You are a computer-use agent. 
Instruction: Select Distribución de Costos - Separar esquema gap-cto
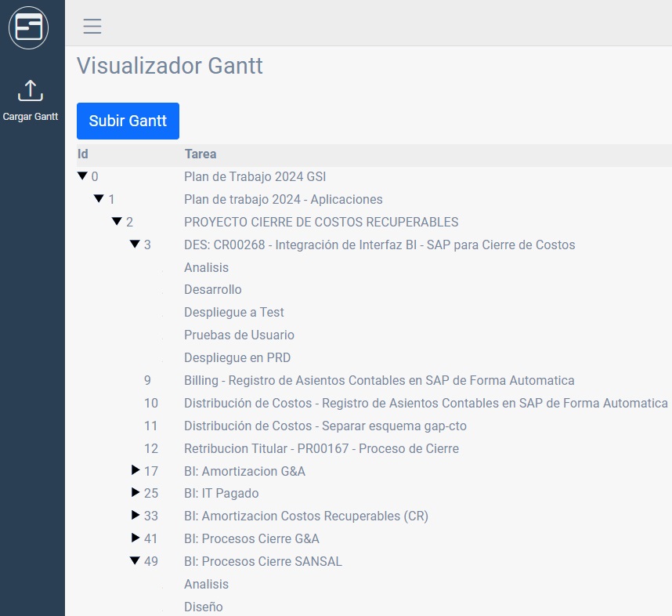(325, 426)
